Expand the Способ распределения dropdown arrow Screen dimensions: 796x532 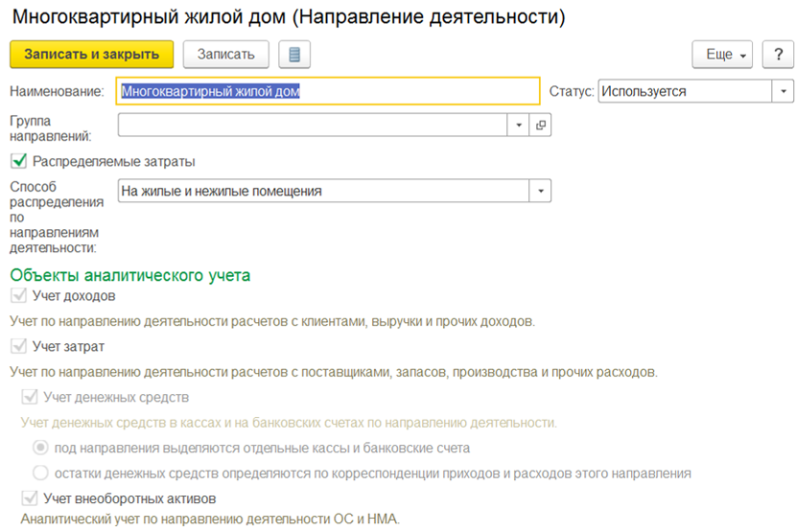[x=541, y=191]
